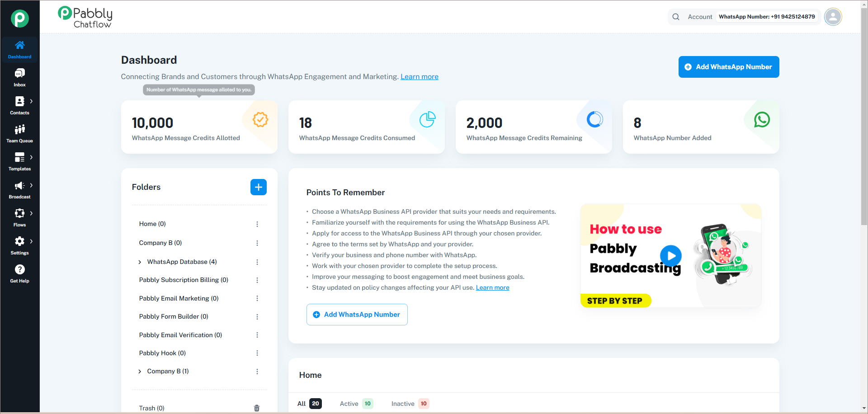Click the credits remaining circle icon
Viewport: 868px width, 414px height.
click(595, 120)
